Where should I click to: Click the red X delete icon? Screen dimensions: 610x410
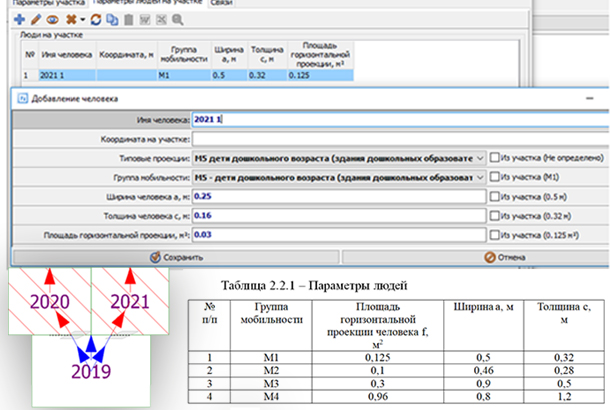[69, 19]
